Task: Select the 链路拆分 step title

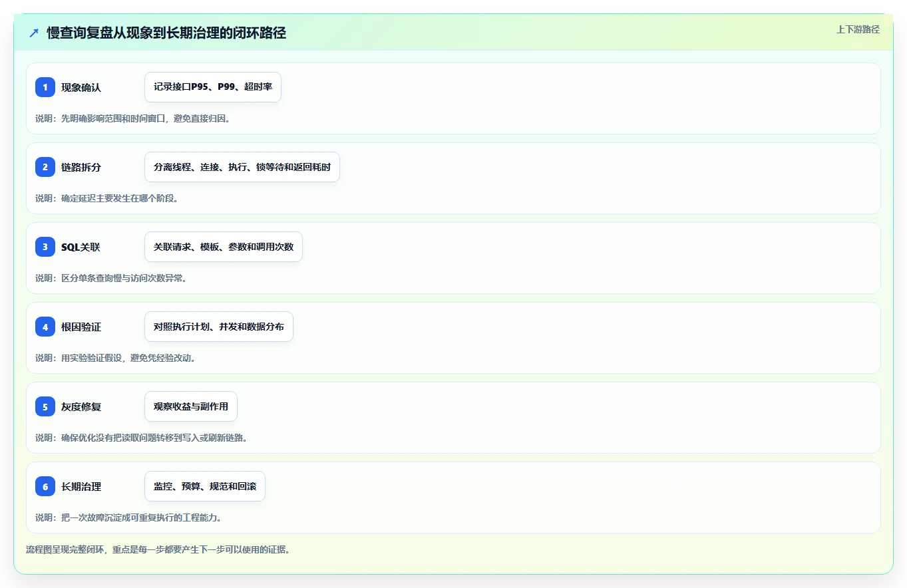Action: coord(81,167)
